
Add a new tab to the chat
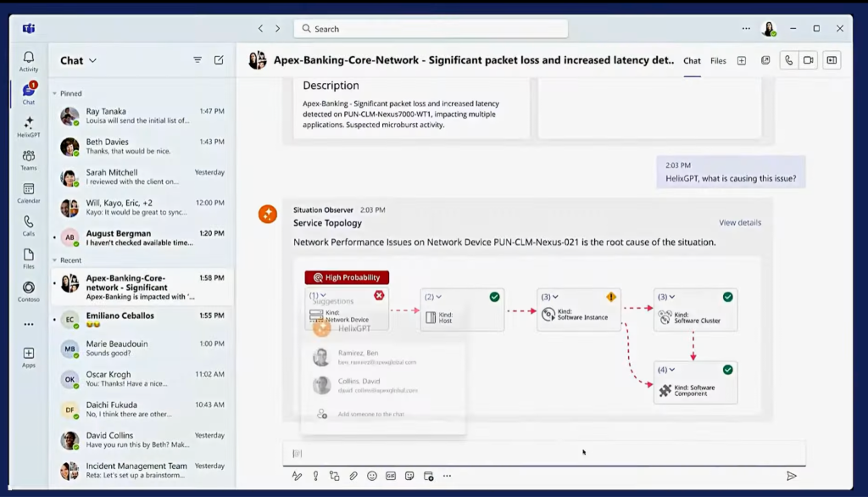point(742,61)
